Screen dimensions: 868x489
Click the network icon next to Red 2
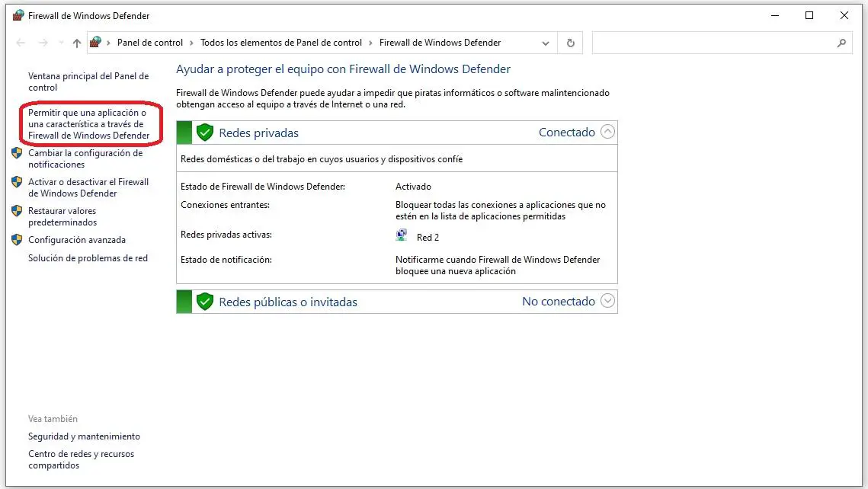(402, 235)
